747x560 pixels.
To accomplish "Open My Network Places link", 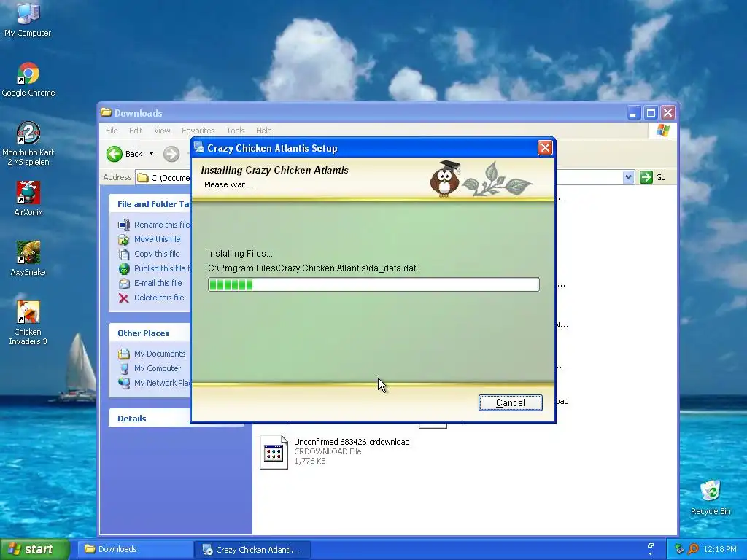I will click(x=162, y=383).
